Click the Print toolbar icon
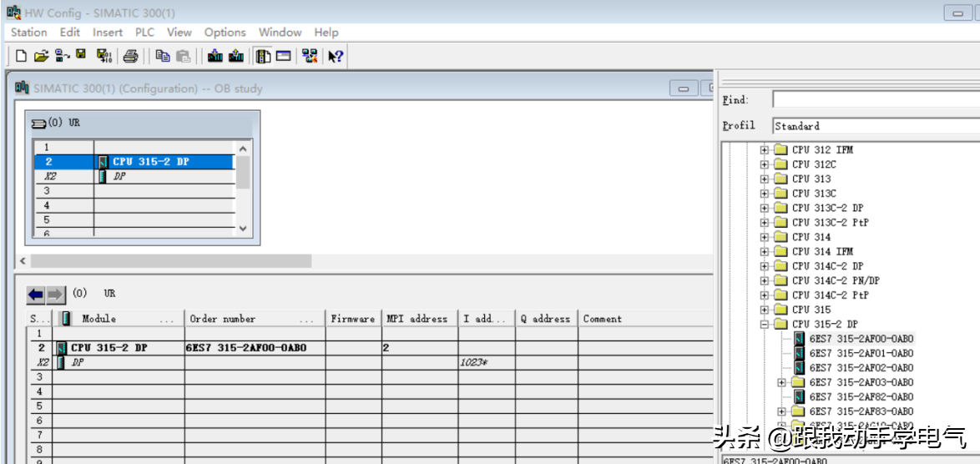 [x=130, y=56]
